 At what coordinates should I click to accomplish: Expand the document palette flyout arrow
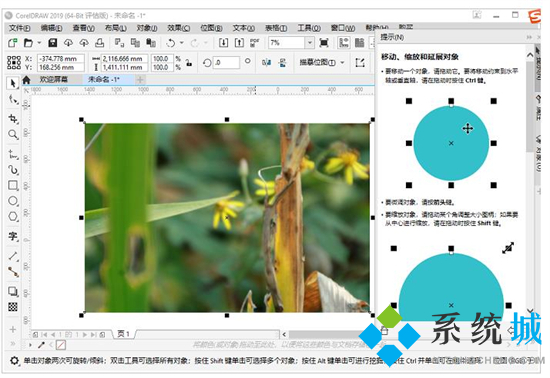pyautogui.click(x=31, y=345)
